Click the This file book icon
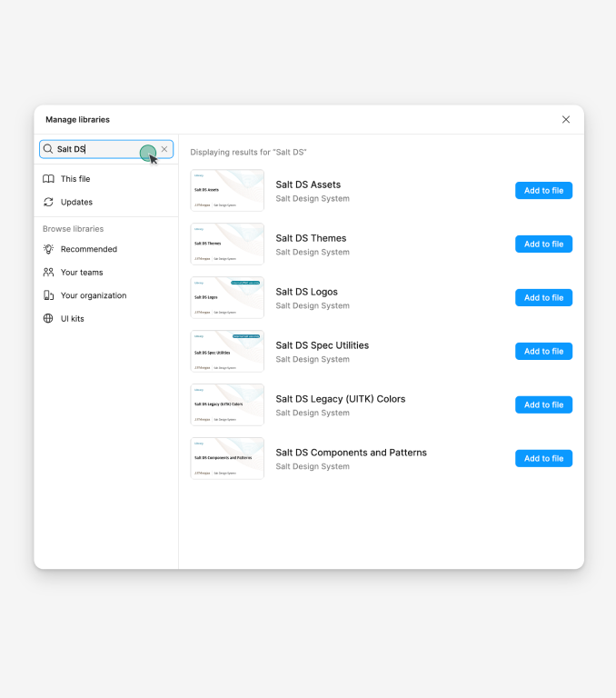Screen dimensions: 616x698 (x=48, y=179)
